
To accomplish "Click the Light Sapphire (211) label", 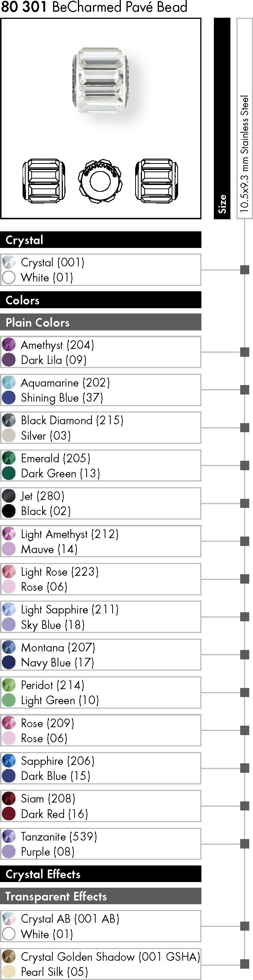I will [70, 610].
